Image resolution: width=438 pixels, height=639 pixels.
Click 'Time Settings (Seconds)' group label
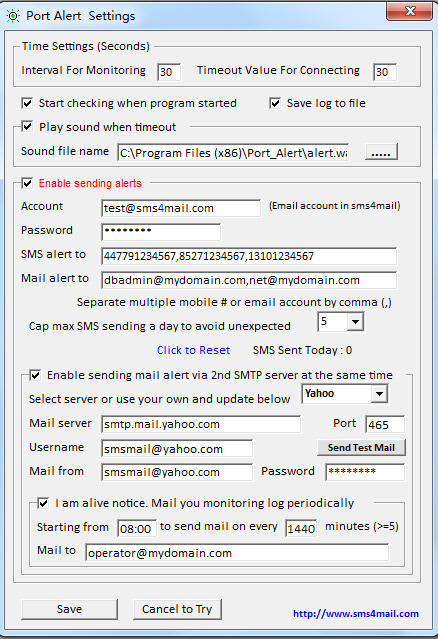click(86, 46)
